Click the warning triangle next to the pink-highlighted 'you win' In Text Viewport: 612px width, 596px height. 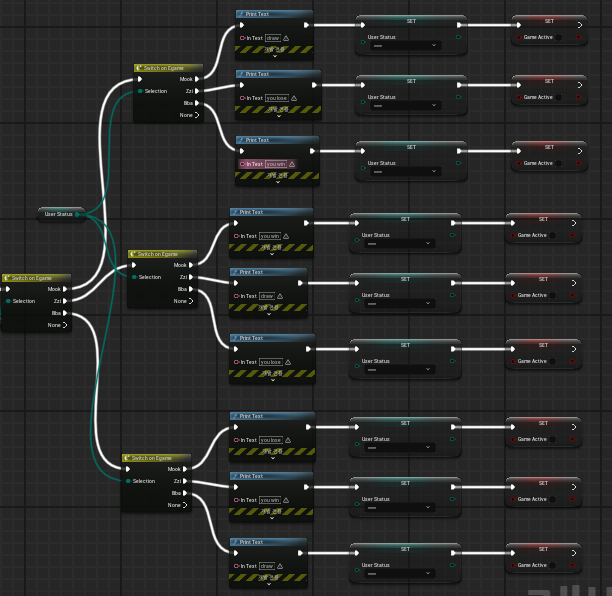coord(292,164)
